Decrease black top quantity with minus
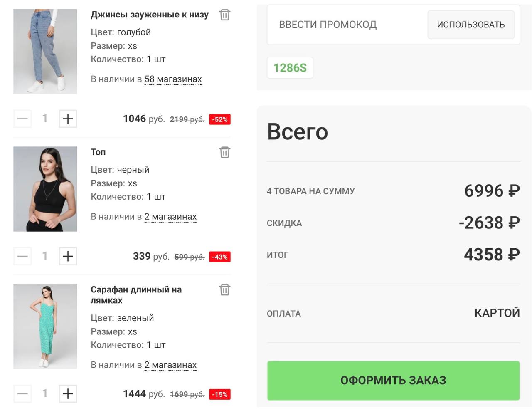Screen dimensions: 532x418 [22, 256]
